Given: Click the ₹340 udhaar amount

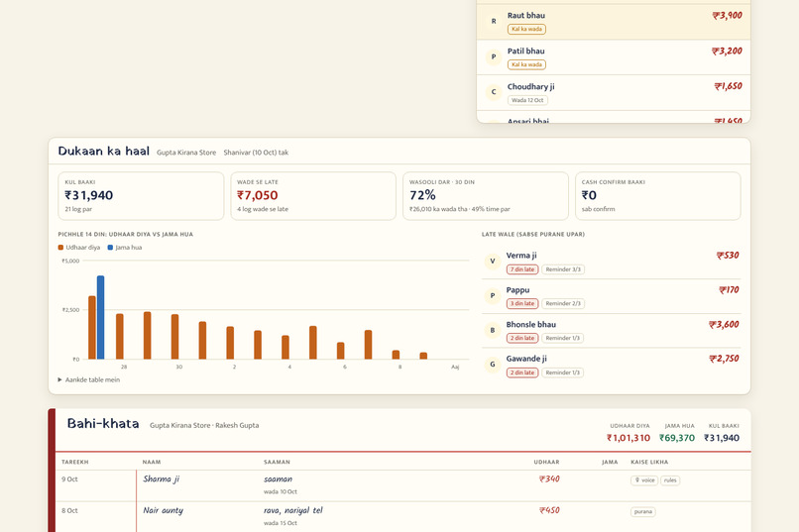Looking at the screenshot, I should [x=549, y=479].
